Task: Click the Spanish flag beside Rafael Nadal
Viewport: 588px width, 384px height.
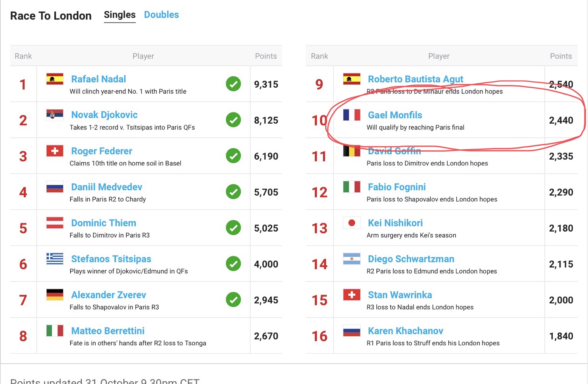Action: [55, 79]
